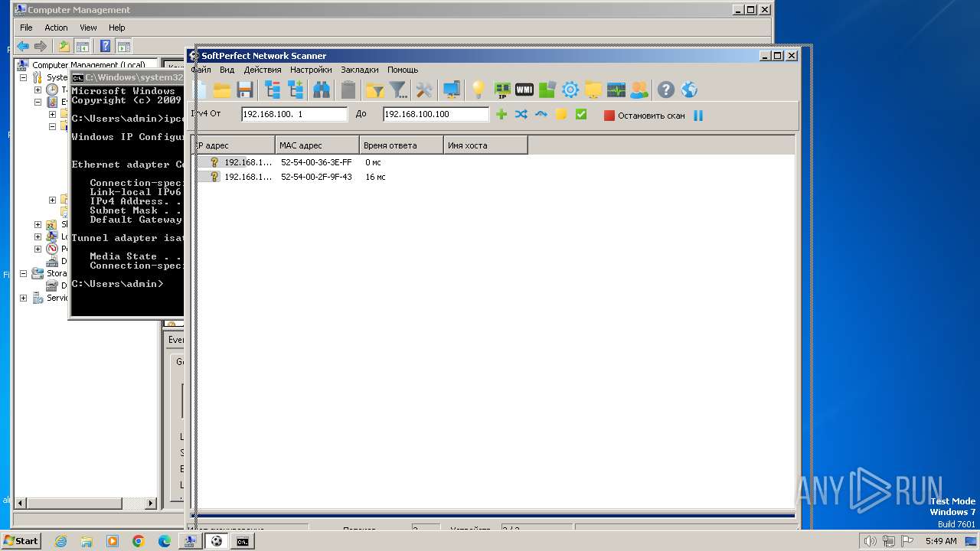
Task: Click the 16 мс response time cell
Action: click(376, 177)
